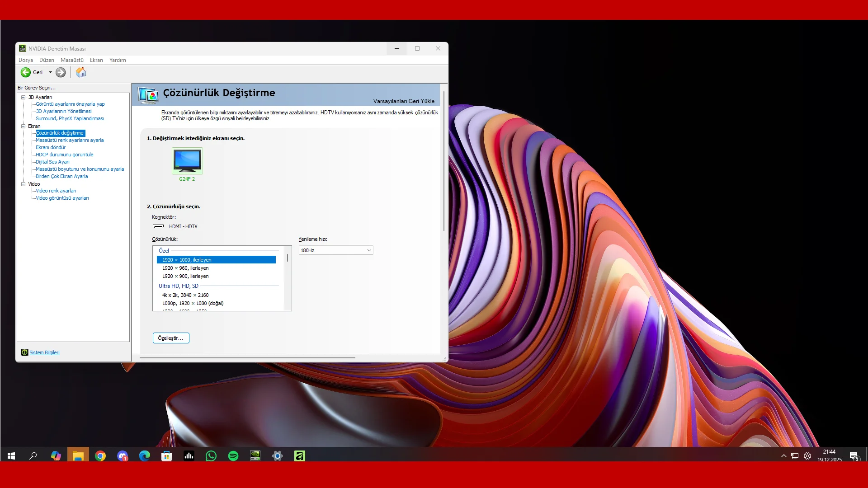Image resolution: width=868 pixels, height=488 pixels.
Task: Collapse the Video tree node
Action: [x=24, y=184]
